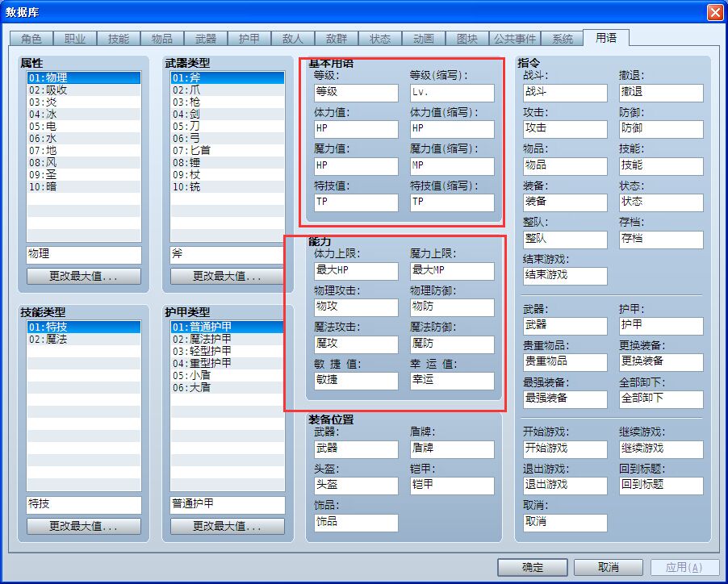Open the 公共事件 tab
This screenshot has height=584, width=728.
[514, 39]
